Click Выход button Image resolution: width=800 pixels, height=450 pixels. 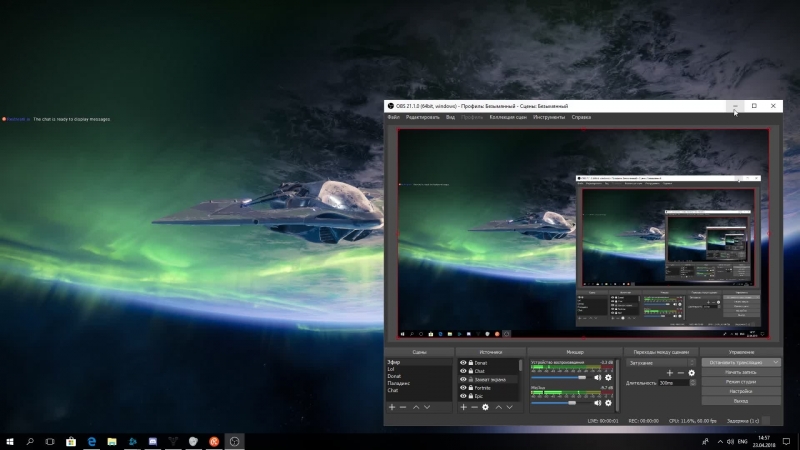pyautogui.click(x=741, y=401)
